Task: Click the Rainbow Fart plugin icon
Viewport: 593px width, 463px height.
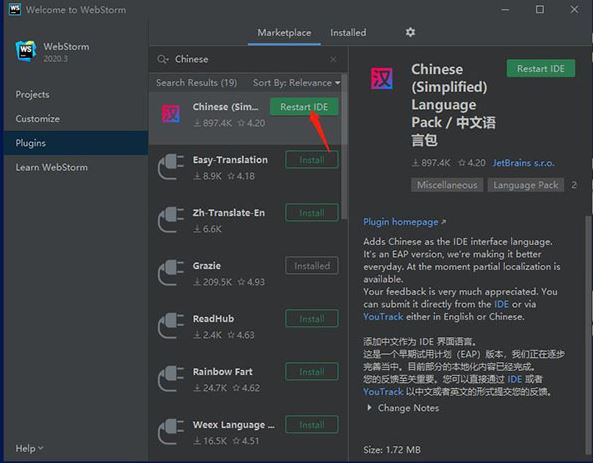Action: [x=171, y=379]
